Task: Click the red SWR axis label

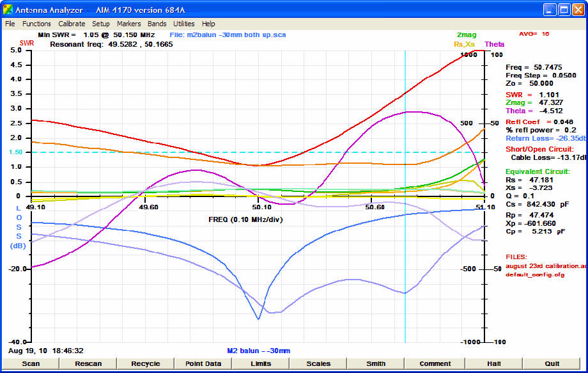Action: point(27,43)
